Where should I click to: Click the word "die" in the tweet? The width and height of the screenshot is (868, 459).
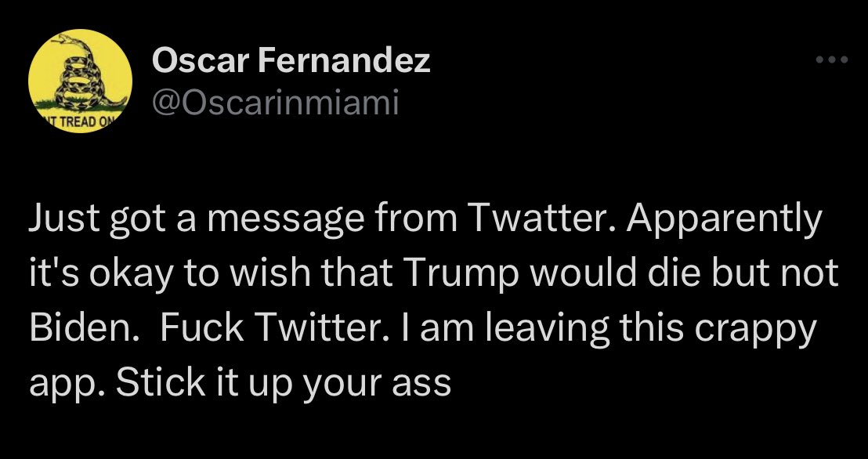click(x=706, y=274)
